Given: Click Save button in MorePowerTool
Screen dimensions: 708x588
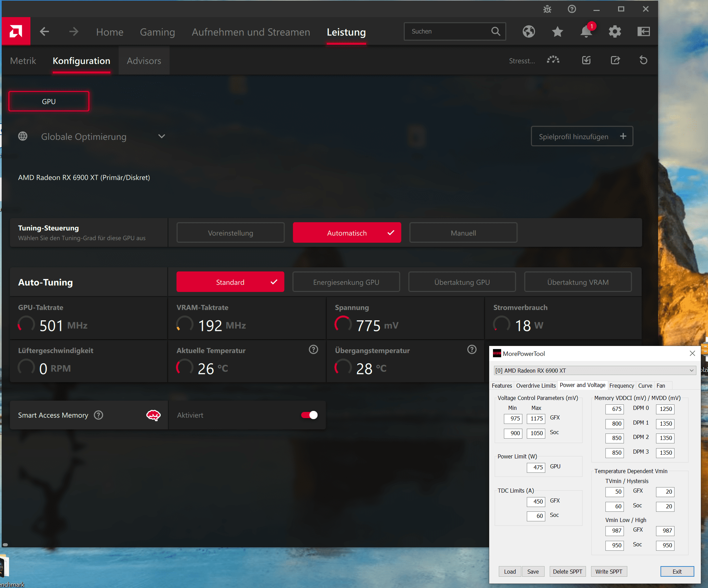Looking at the screenshot, I should tap(533, 572).
